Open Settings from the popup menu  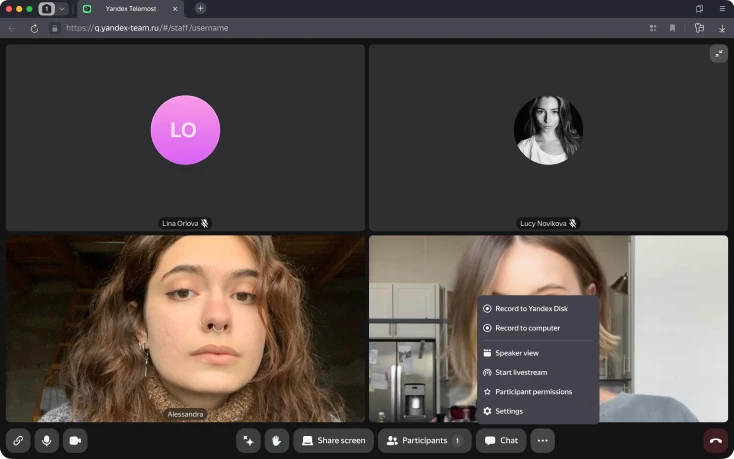coord(538,411)
